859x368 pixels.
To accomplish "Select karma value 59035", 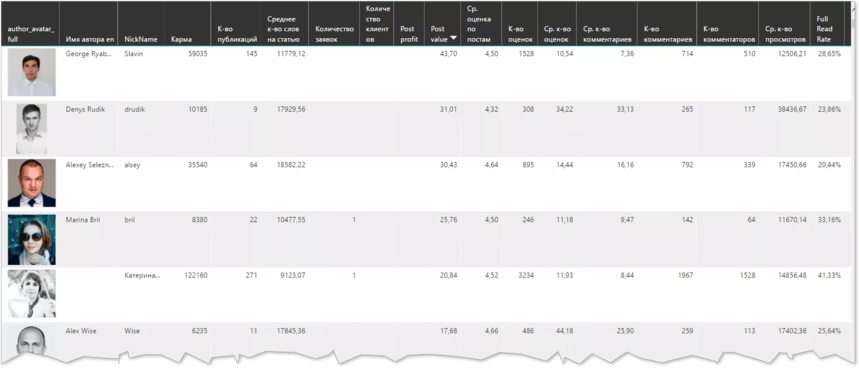I will [x=198, y=54].
